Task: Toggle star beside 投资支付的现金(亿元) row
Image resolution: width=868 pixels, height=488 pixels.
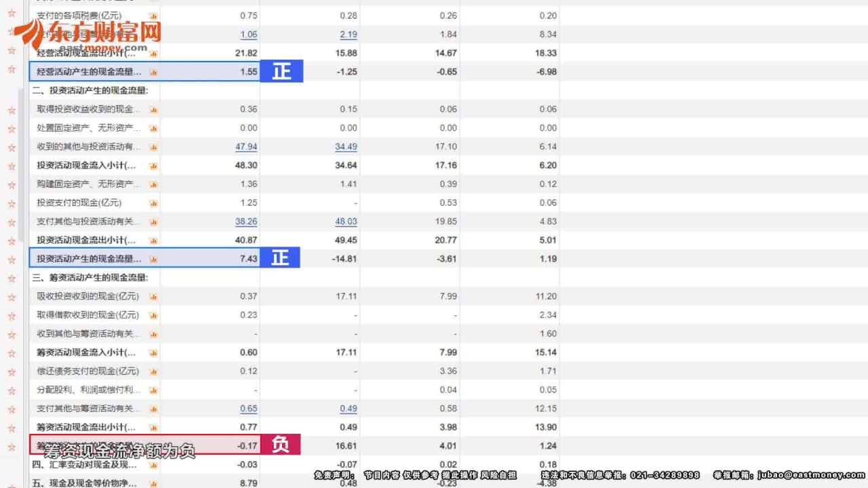Action: point(11,203)
